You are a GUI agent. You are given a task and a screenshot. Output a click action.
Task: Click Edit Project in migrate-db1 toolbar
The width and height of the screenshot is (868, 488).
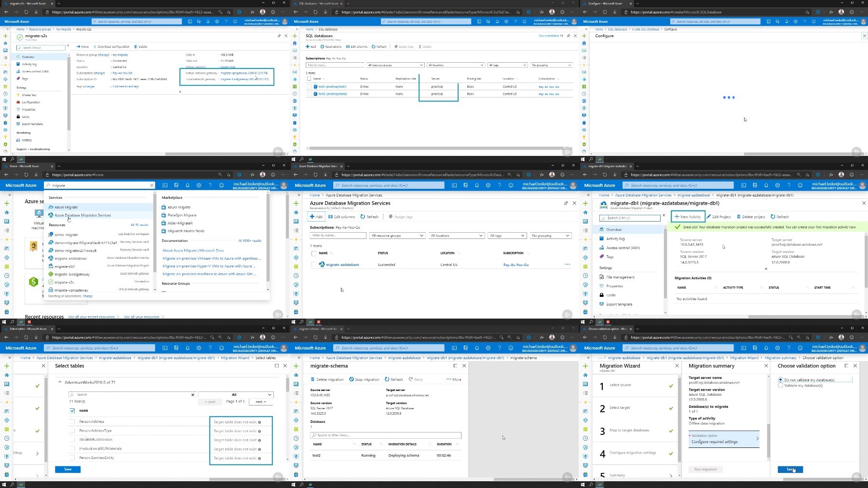[719, 217]
